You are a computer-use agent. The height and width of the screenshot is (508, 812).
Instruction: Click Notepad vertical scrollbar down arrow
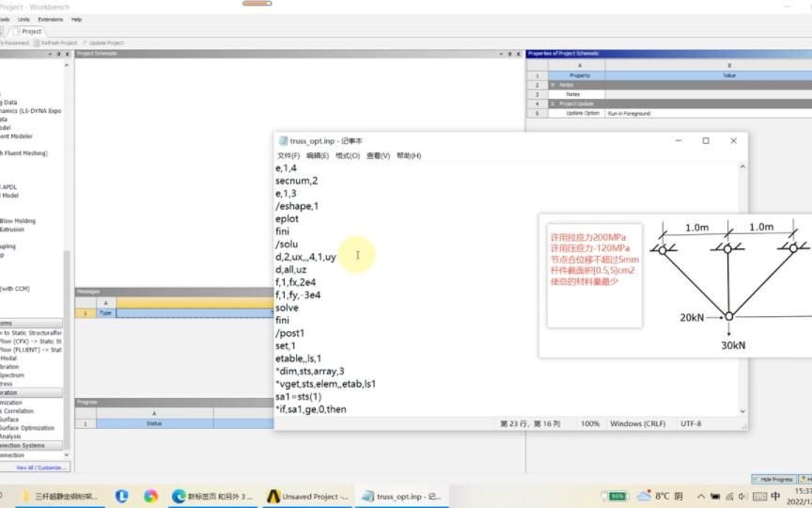pyautogui.click(x=742, y=411)
